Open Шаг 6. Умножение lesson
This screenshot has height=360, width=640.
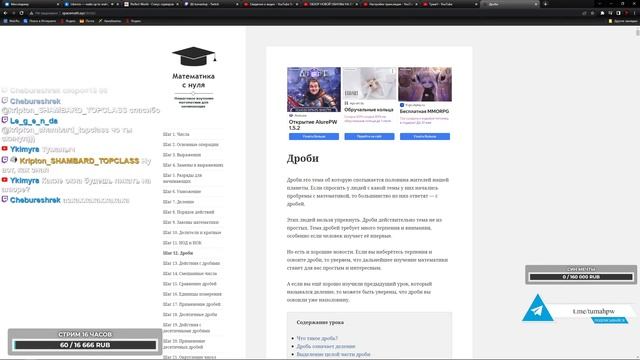click(182, 191)
